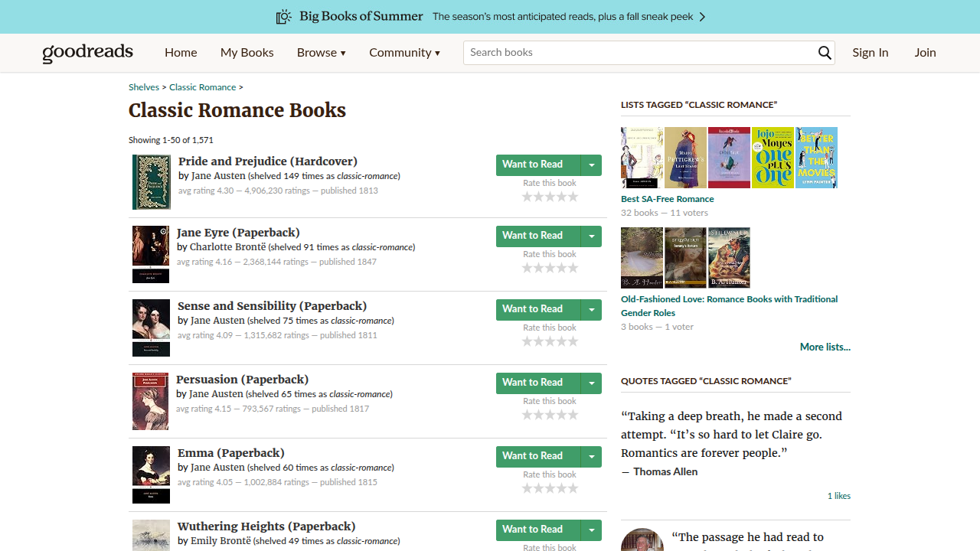Screen dimensions: 980x551
Task: Open Thomas Allen quote author
Action: [665, 471]
